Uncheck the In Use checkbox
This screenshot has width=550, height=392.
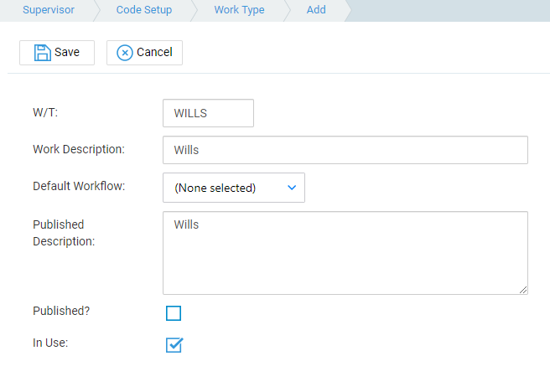click(174, 345)
